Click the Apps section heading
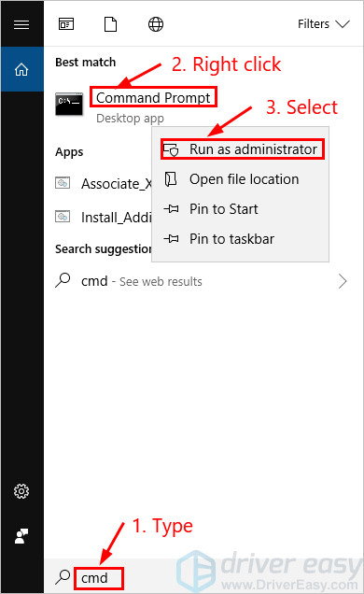This screenshot has height=594, width=364. pos(69,152)
